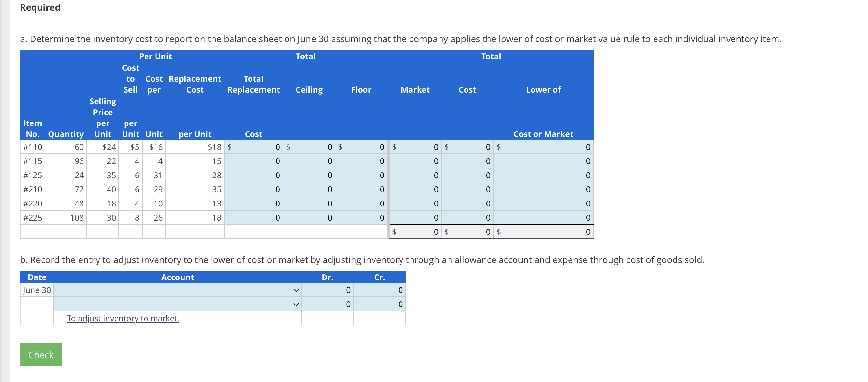Open the second Account dropdown in the journal entry
Viewport: 868px width, 382px height.
296,304
